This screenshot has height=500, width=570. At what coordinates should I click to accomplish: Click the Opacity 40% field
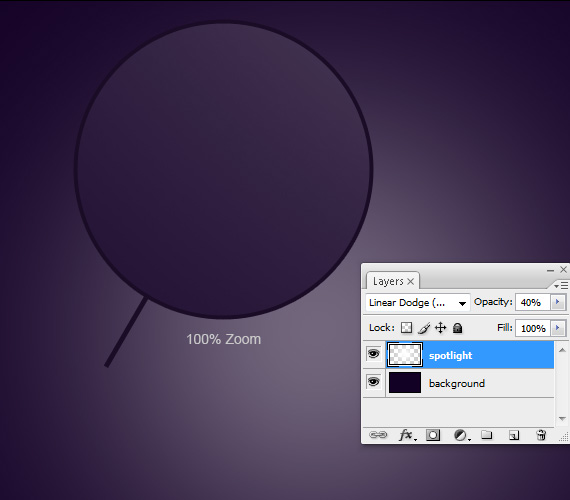click(x=533, y=302)
